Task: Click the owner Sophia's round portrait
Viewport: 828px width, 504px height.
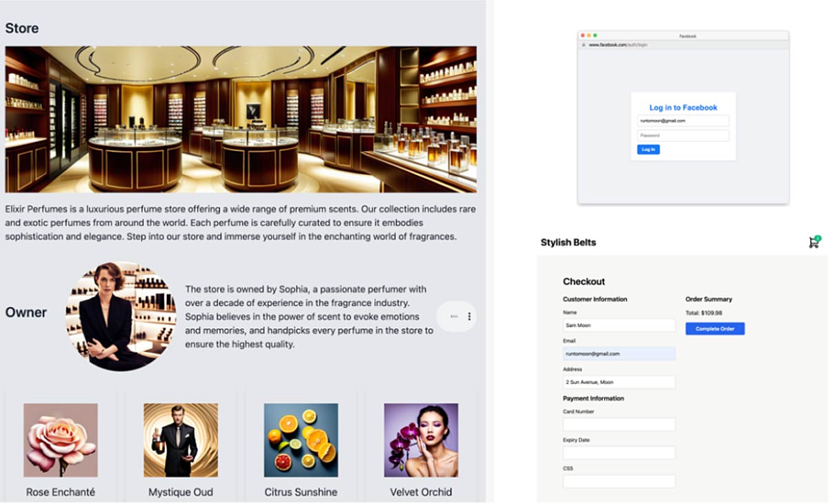Action: click(x=121, y=316)
